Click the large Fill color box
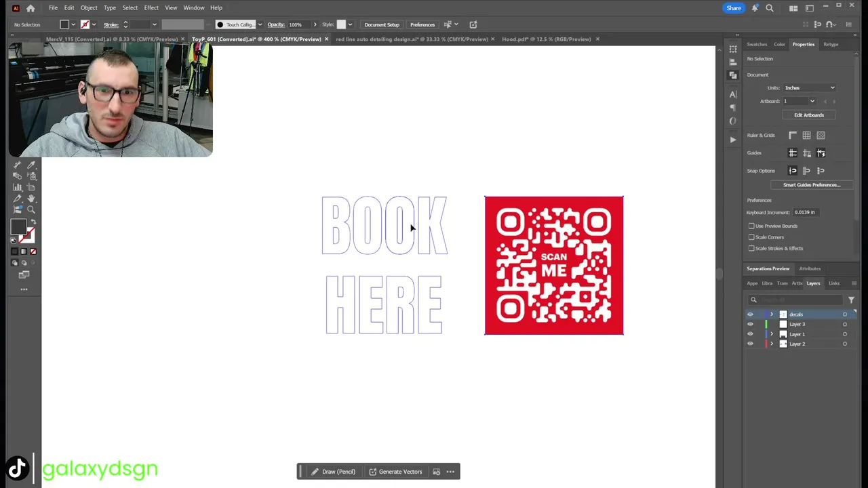868x488 pixels. 18,227
